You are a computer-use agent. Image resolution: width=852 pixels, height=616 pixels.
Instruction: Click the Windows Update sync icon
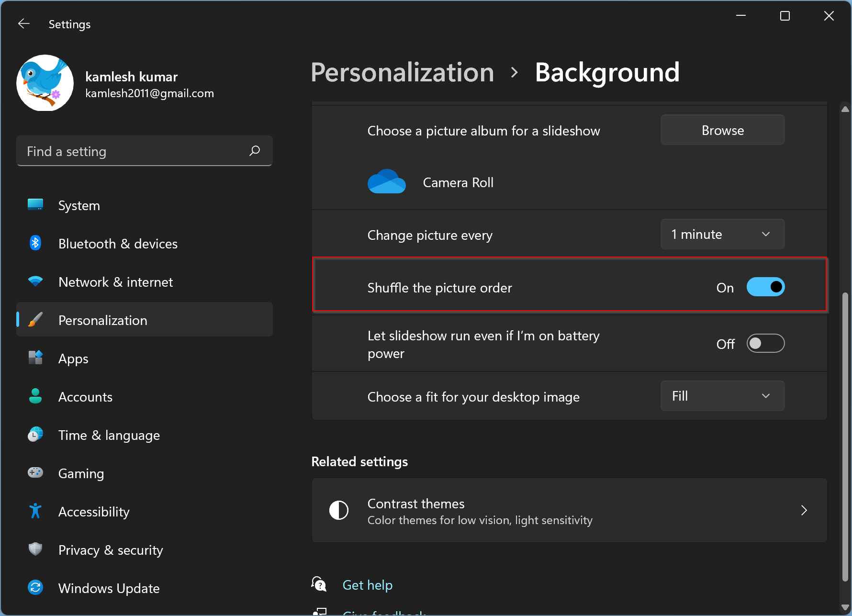coord(35,587)
